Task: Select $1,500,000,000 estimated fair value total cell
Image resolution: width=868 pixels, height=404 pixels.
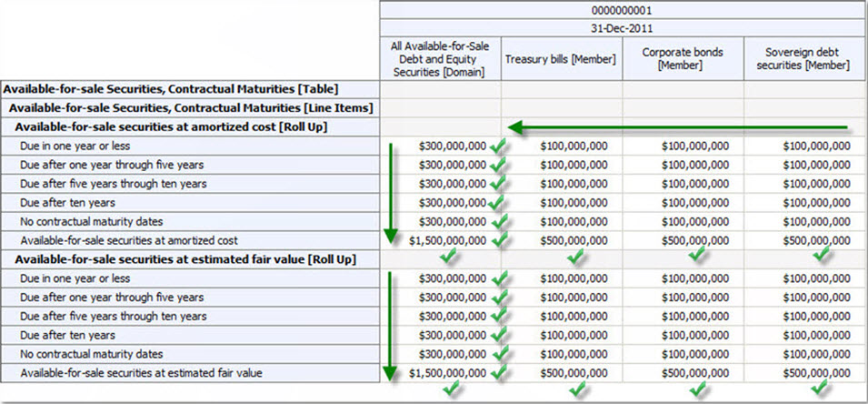Action: coord(441,373)
